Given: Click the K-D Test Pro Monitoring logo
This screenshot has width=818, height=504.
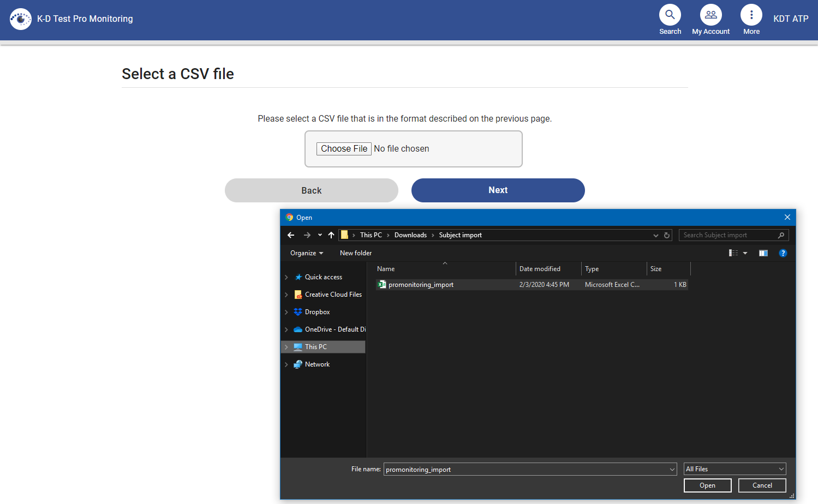Looking at the screenshot, I should click(x=20, y=19).
